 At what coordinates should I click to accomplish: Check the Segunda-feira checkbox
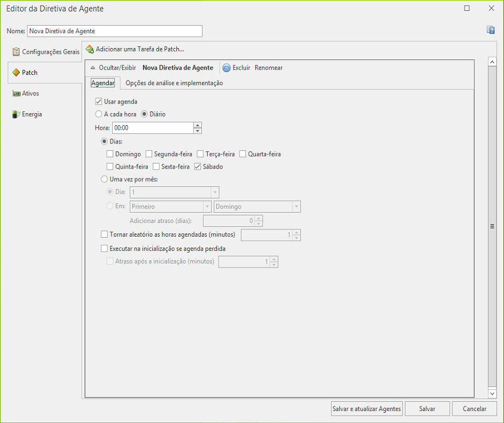(x=149, y=154)
